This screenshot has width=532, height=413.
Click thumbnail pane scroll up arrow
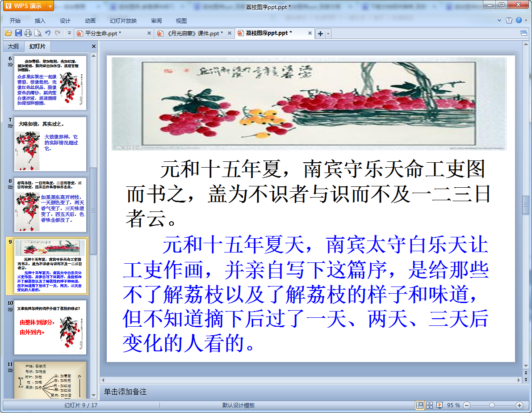94,55
